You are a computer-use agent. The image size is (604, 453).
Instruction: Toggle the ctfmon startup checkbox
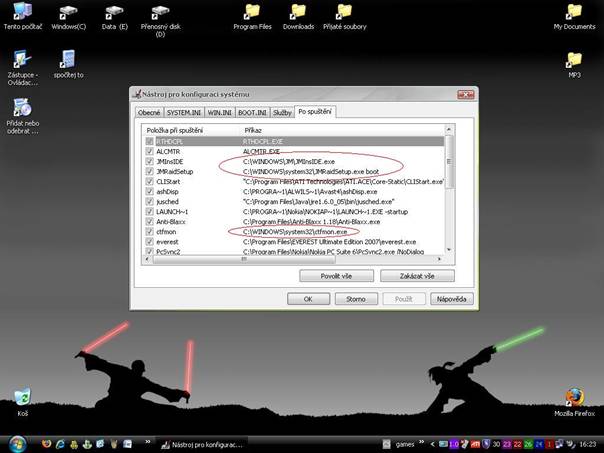(x=149, y=232)
